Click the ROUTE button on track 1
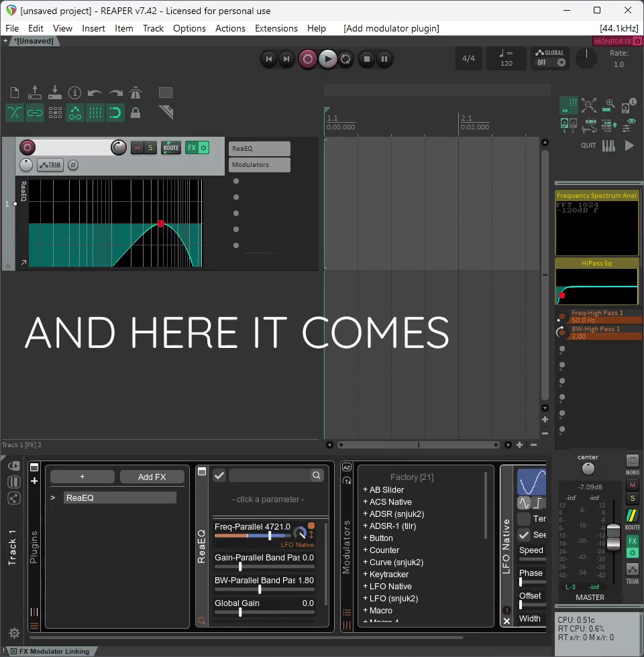This screenshot has height=657, width=644. 171,148
